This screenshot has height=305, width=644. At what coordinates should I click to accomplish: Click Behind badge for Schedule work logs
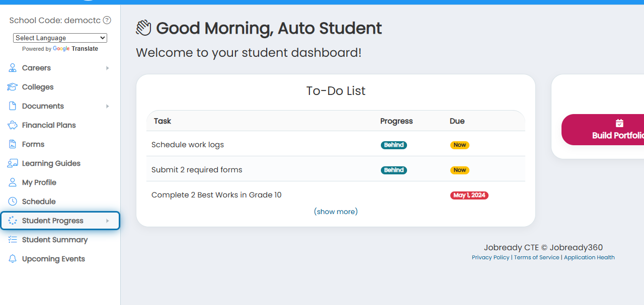tap(394, 145)
